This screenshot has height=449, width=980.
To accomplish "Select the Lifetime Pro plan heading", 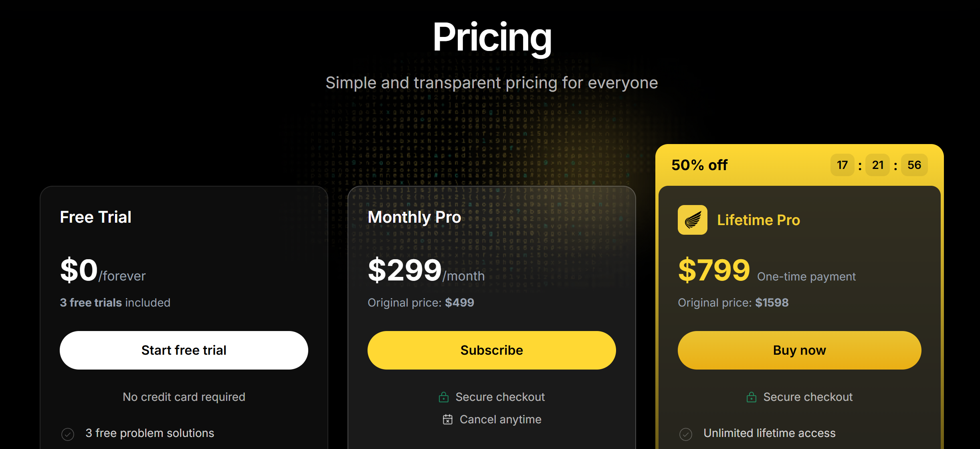I will coord(758,220).
